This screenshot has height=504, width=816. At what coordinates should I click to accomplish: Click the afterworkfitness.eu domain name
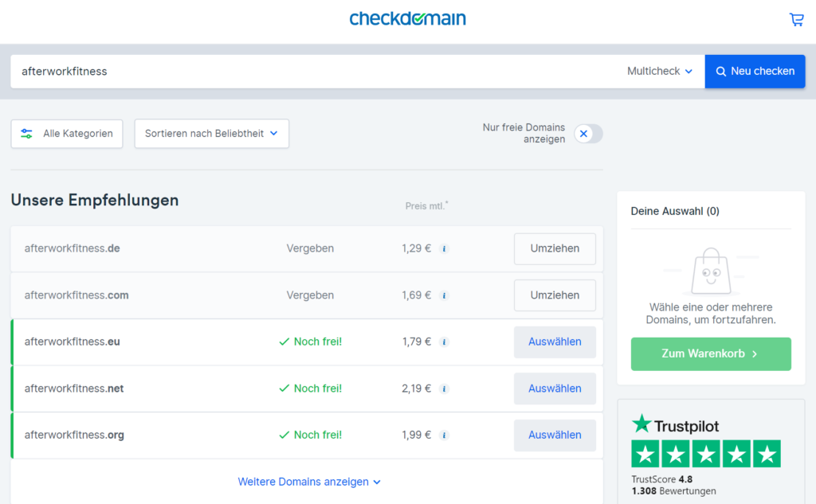pos(72,342)
